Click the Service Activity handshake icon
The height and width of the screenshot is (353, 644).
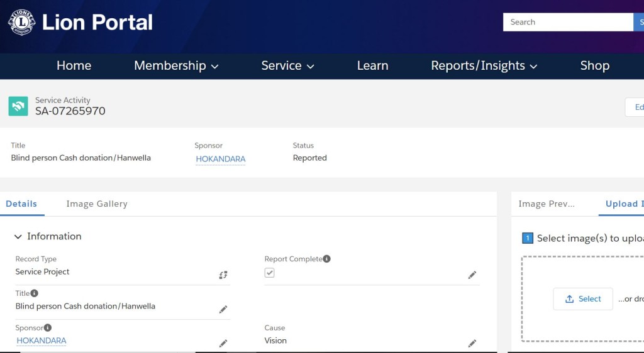(x=18, y=106)
